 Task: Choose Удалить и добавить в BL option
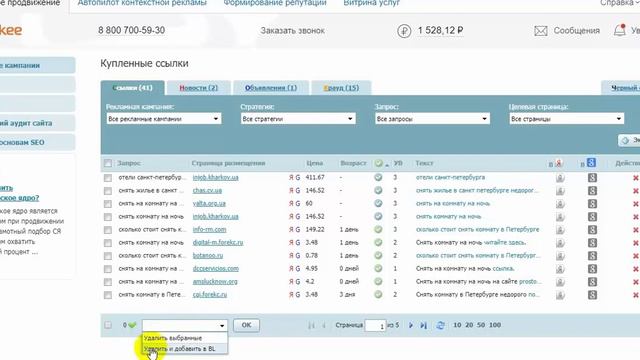pyautogui.click(x=184, y=349)
